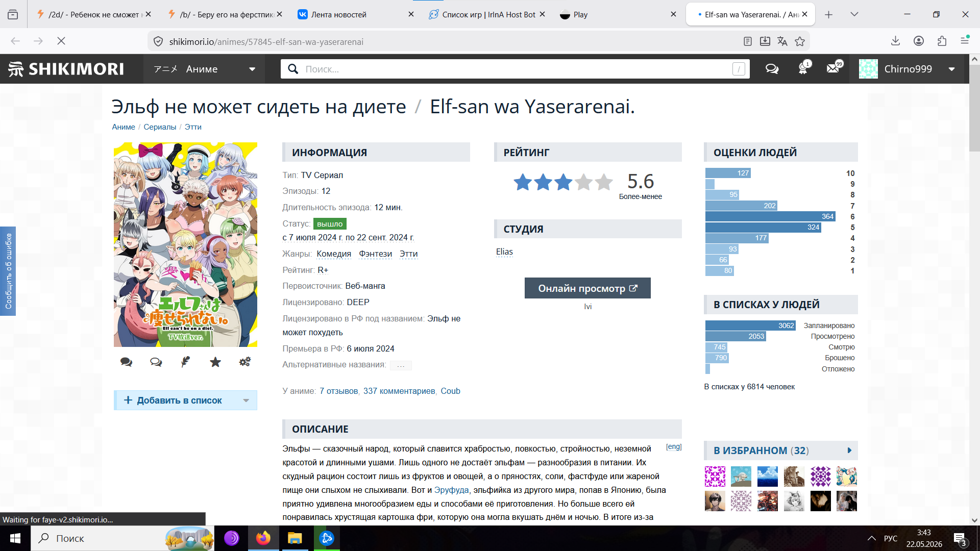Go to the Сериалы breadcrumb
The width and height of the screenshot is (980, 551).
(160, 127)
